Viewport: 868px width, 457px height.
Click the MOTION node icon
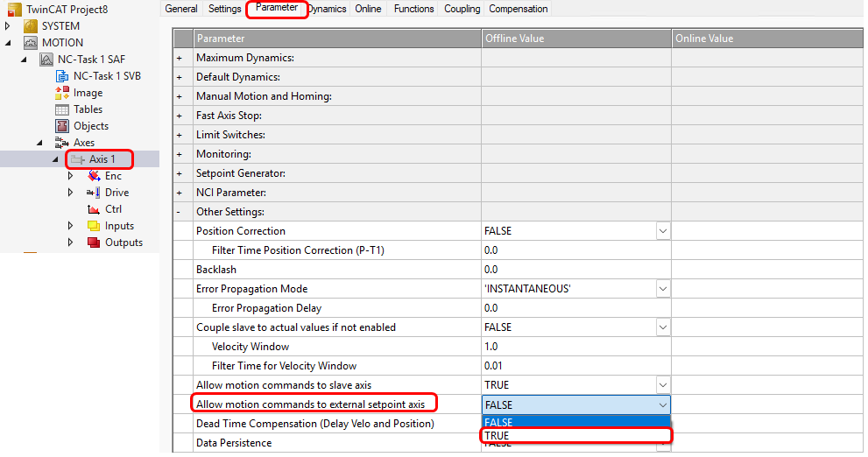(x=31, y=43)
